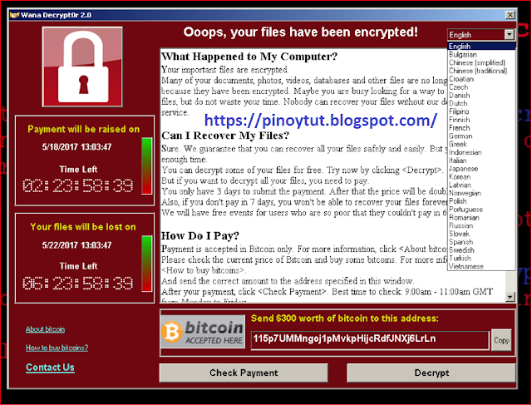The height and width of the screenshot is (405, 532).
Task: Select Vietnamese language option
Action: click(x=465, y=266)
